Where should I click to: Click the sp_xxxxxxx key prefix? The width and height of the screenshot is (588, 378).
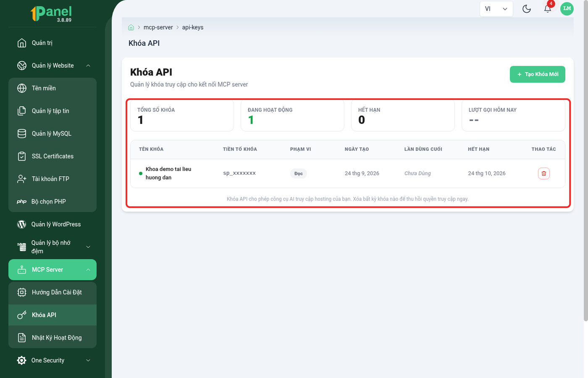point(239,173)
